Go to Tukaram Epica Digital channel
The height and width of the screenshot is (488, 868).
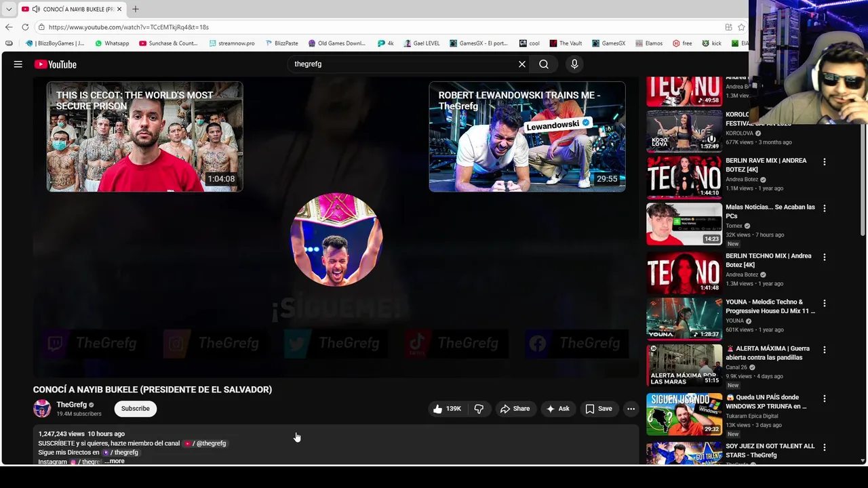(x=752, y=416)
